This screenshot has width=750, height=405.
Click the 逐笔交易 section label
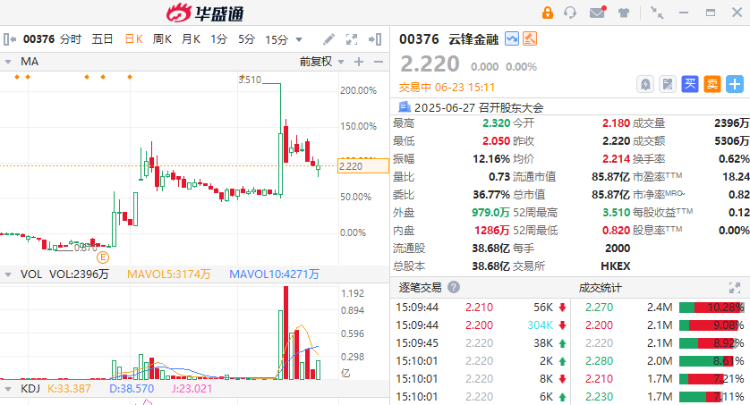coord(420,287)
